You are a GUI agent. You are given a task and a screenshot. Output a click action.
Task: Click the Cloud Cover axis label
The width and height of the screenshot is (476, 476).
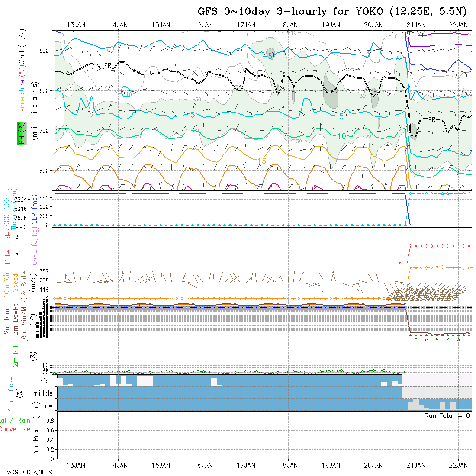pyautogui.click(x=11, y=393)
